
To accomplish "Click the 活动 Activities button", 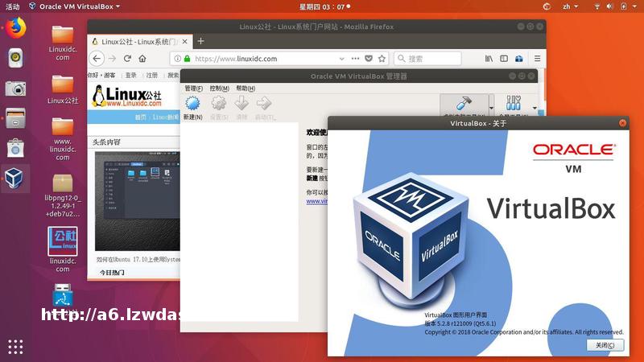I will pos(13,6).
